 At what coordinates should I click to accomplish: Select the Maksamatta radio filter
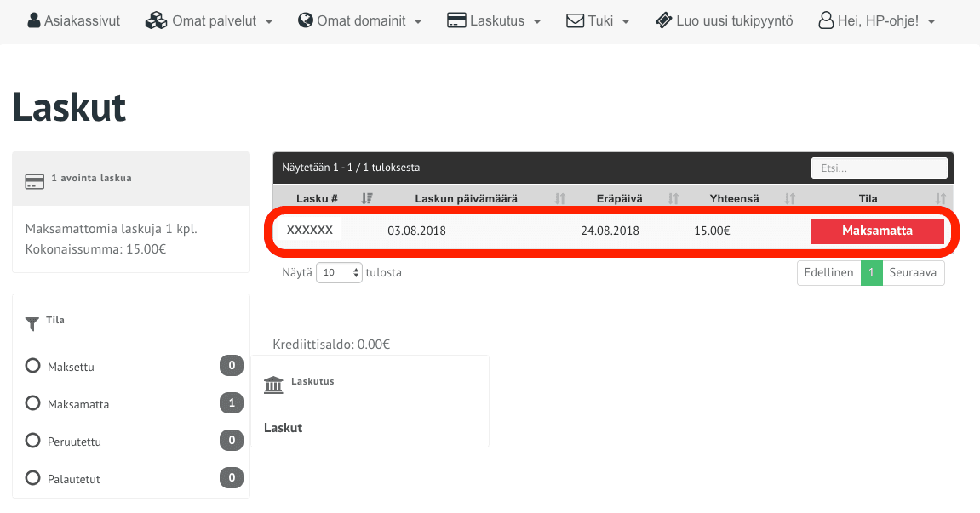pos(33,403)
